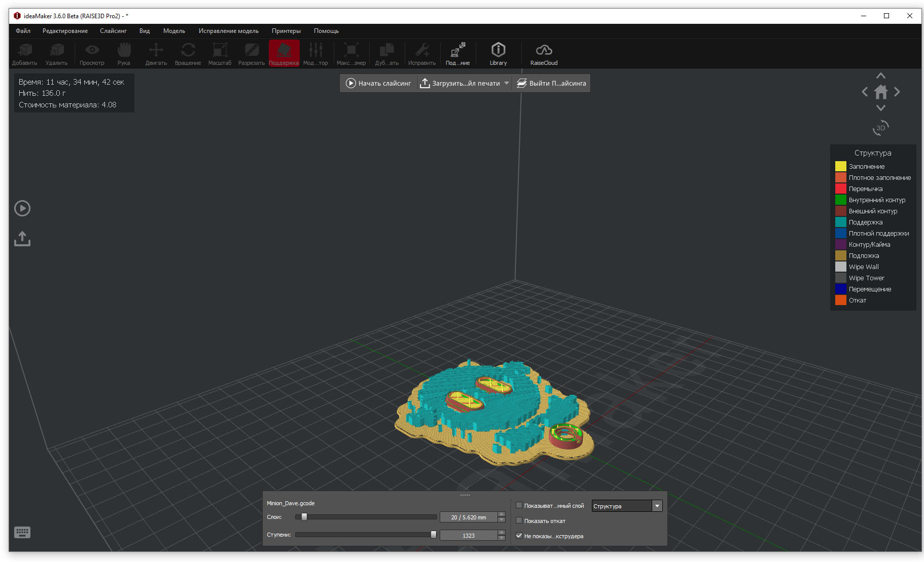924x562 pixels.
Task: Click the Под...ние toolbar icon
Action: [458, 54]
